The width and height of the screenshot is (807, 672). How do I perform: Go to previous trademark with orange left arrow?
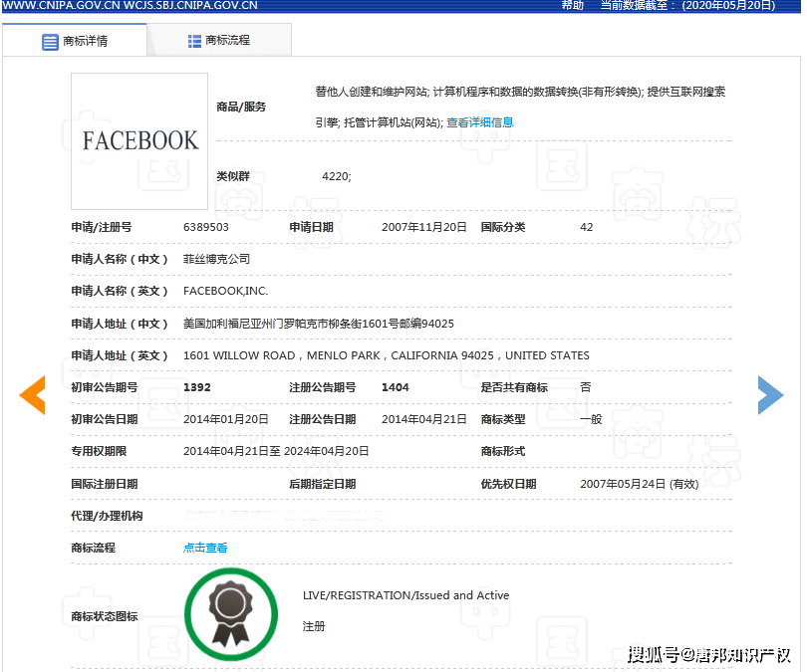pyautogui.click(x=33, y=395)
